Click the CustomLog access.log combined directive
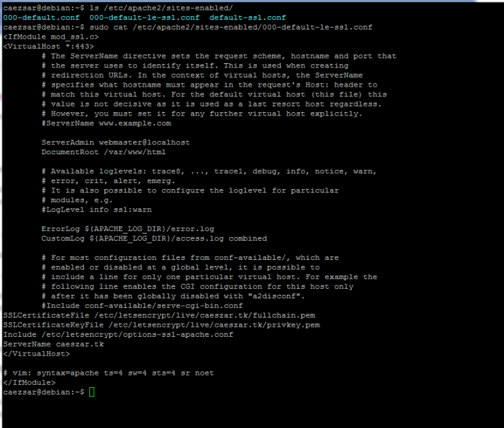This screenshot has width=504, height=428. (154, 238)
